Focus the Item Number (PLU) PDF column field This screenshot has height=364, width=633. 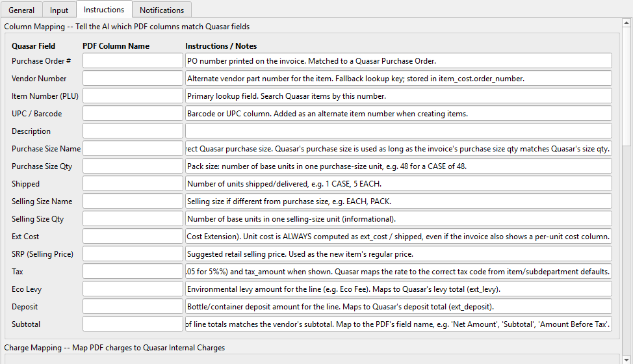[x=133, y=96]
